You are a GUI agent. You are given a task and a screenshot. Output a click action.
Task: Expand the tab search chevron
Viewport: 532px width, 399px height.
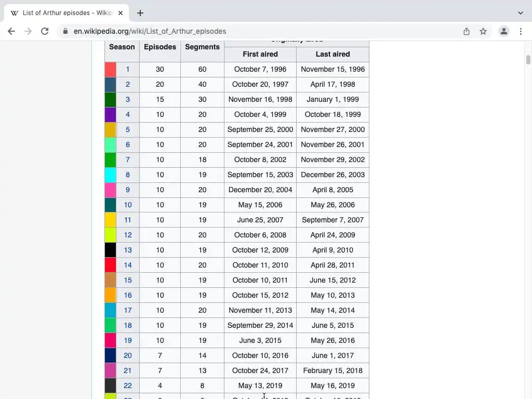tap(521, 13)
